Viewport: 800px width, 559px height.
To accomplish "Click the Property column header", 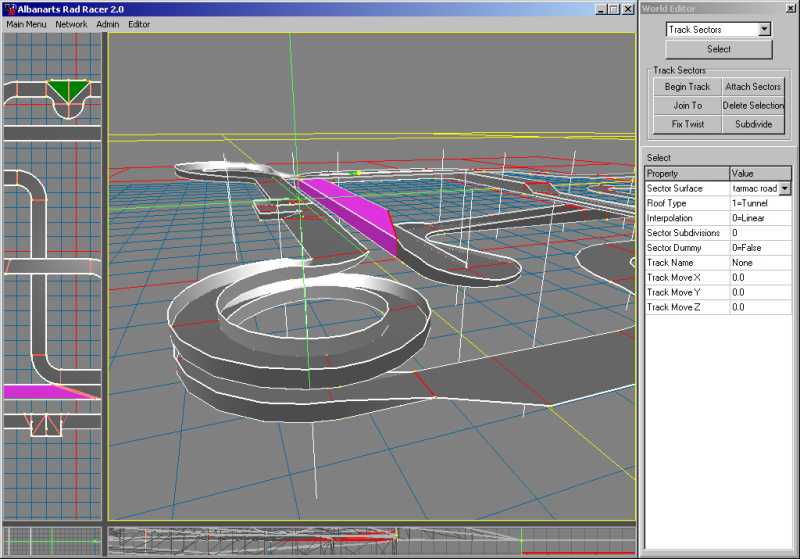I will pos(687,173).
